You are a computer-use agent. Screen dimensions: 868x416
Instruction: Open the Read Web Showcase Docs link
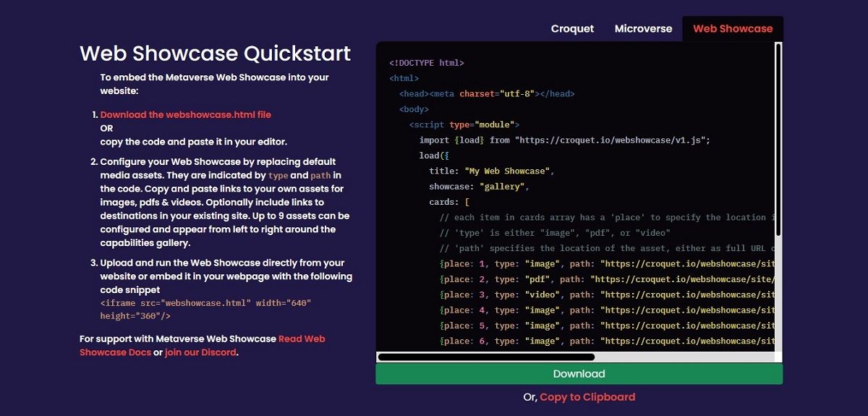click(203, 345)
